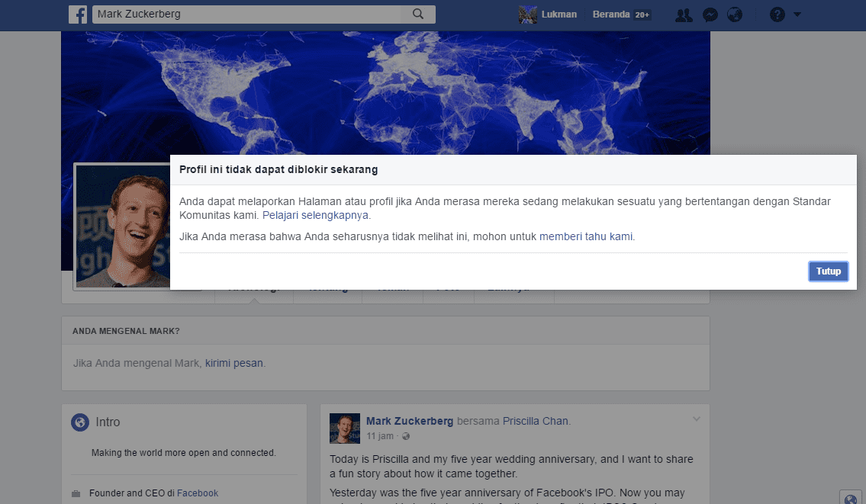Click in the Mark Zuckerberg search field
Image resolution: width=866 pixels, height=504 pixels.
pos(247,14)
